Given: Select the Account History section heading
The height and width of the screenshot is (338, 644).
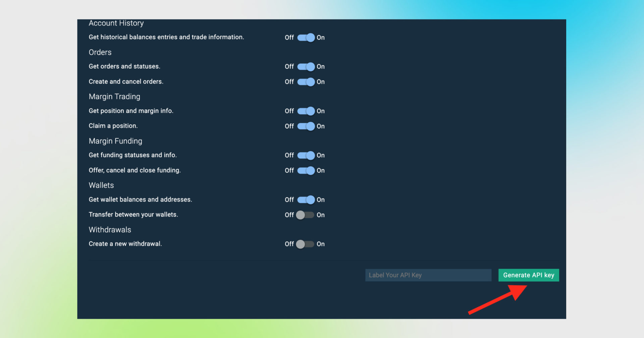Looking at the screenshot, I should pyautogui.click(x=116, y=23).
